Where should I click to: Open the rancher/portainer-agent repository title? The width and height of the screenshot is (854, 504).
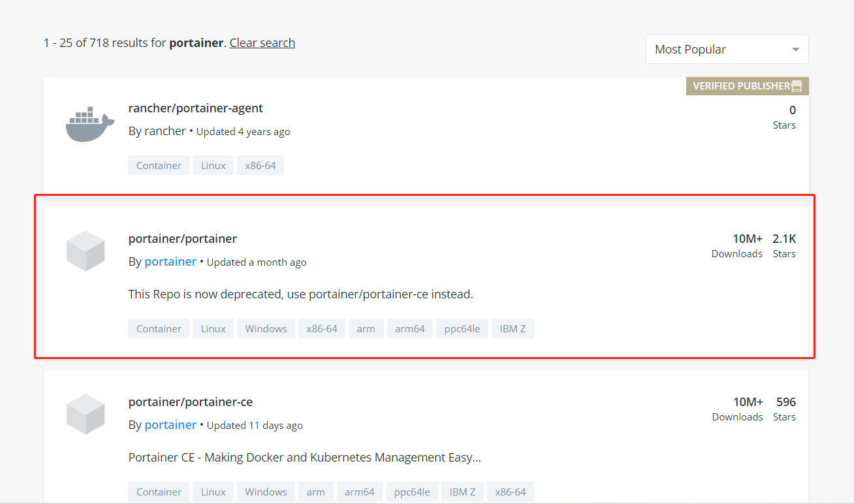196,108
